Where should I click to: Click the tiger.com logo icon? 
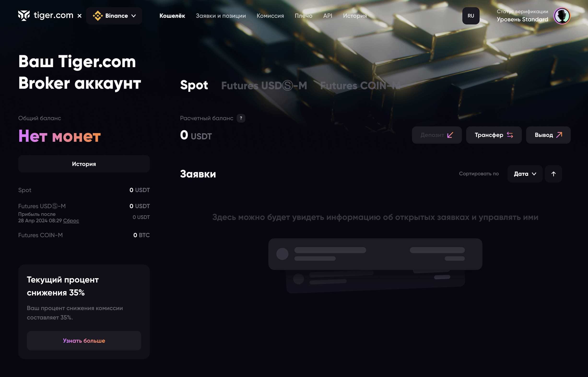24,16
